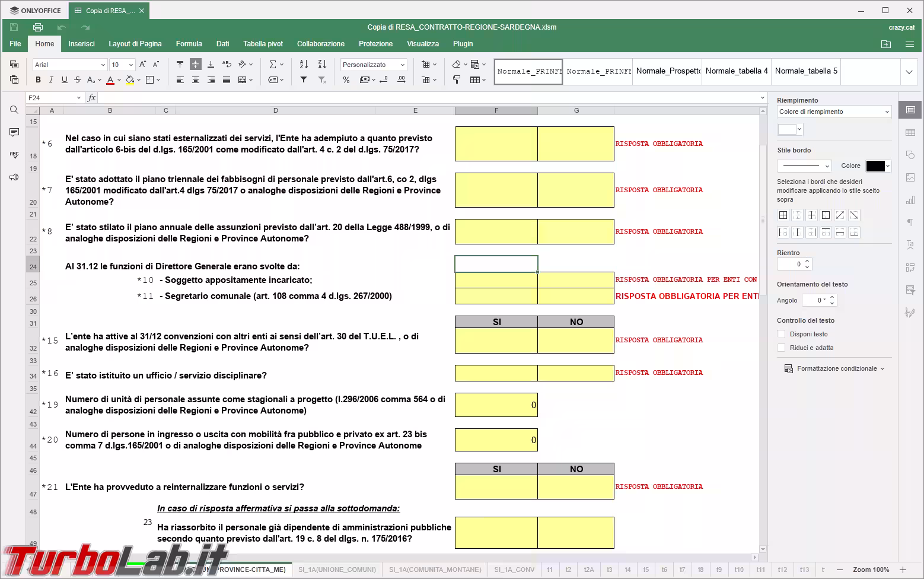This screenshot has height=579, width=924.
Task: Open table settings in right sidebar
Action: click(910, 133)
